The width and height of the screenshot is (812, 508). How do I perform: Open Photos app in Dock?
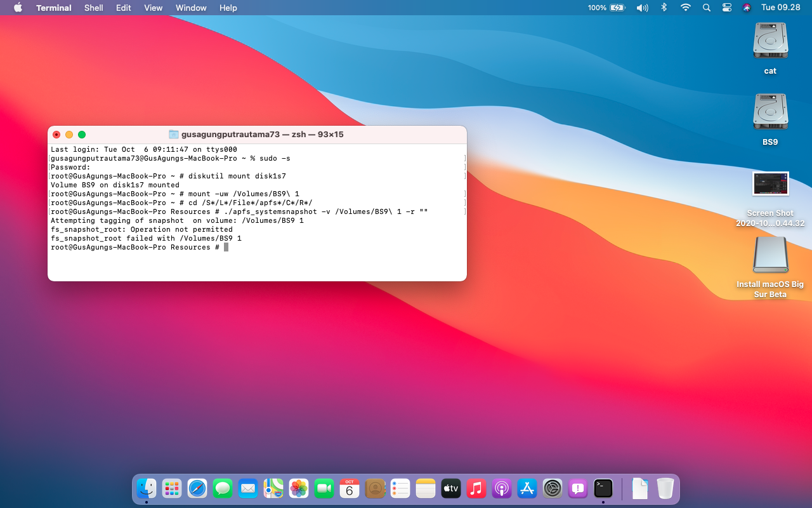click(x=299, y=488)
